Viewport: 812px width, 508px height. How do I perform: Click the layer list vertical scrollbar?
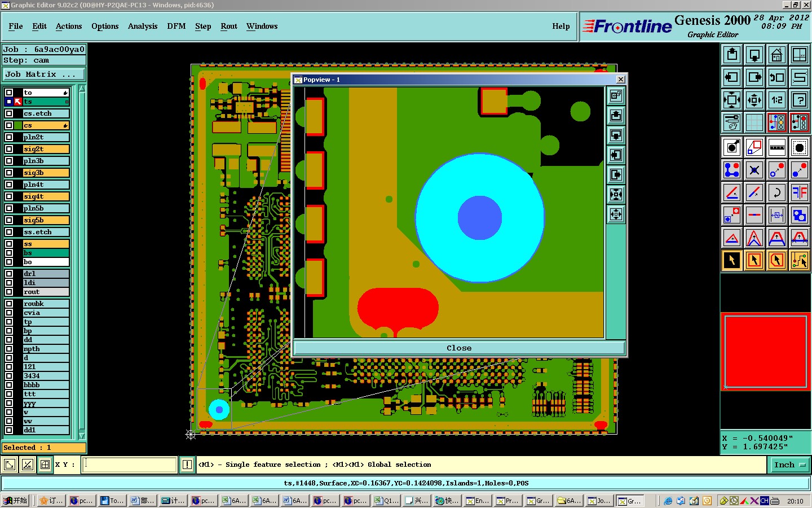click(82, 262)
